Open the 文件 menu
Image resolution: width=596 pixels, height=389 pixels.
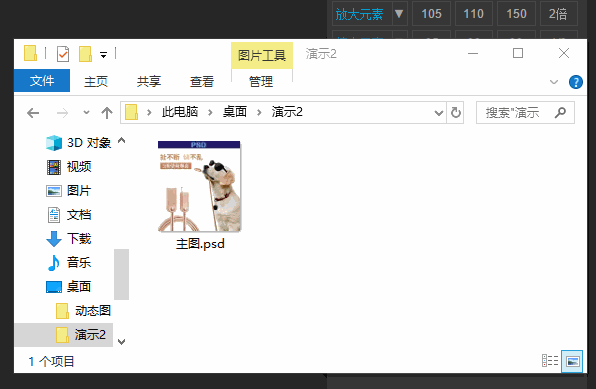point(42,81)
